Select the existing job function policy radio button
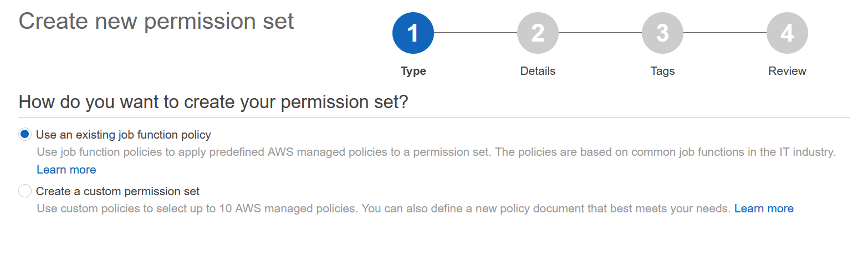The width and height of the screenshot is (868, 280). [25, 135]
